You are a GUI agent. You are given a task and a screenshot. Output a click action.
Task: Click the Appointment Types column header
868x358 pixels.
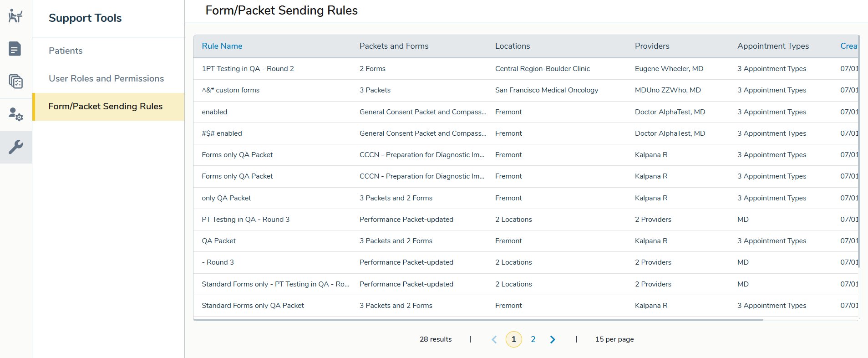tap(773, 46)
